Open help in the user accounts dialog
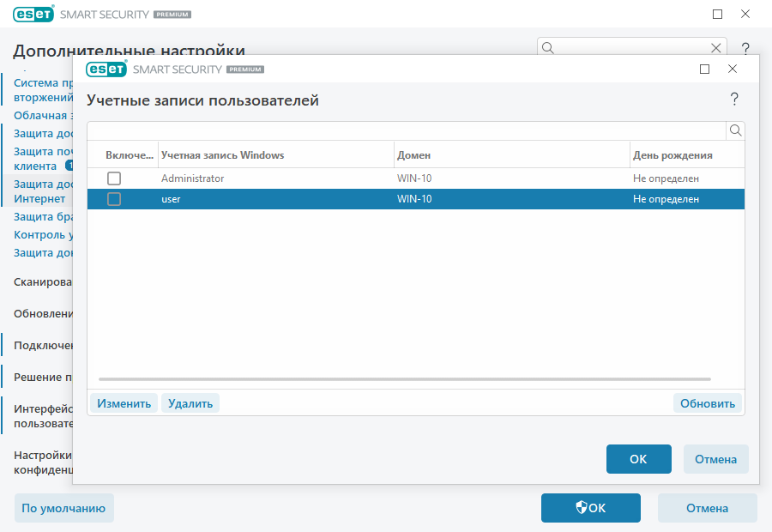772x532 pixels. (734, 99)
